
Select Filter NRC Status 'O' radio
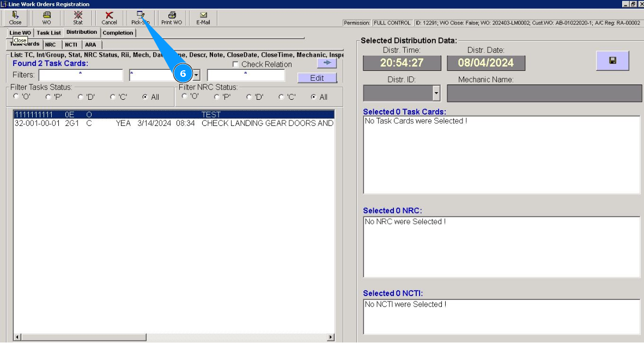pyautogui.click(x=184, y=96)
